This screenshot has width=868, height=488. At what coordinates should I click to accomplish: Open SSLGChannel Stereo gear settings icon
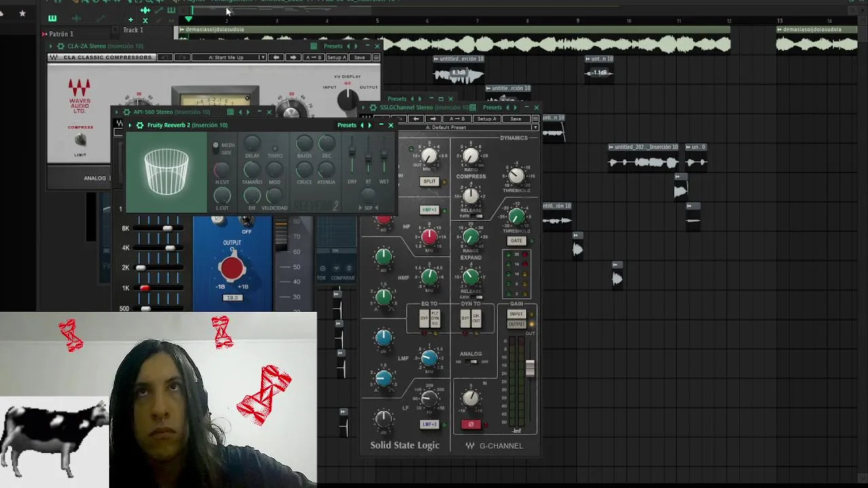(372, 108)
